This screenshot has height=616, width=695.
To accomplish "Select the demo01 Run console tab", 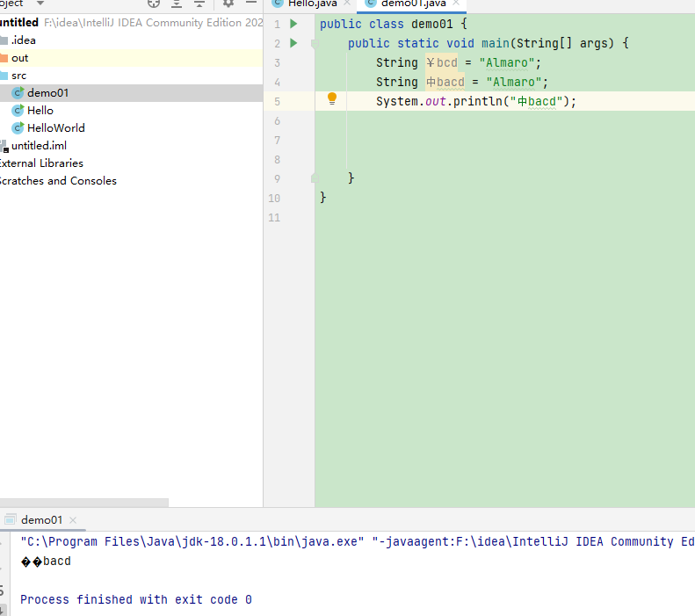I will [x=41, y=520].
